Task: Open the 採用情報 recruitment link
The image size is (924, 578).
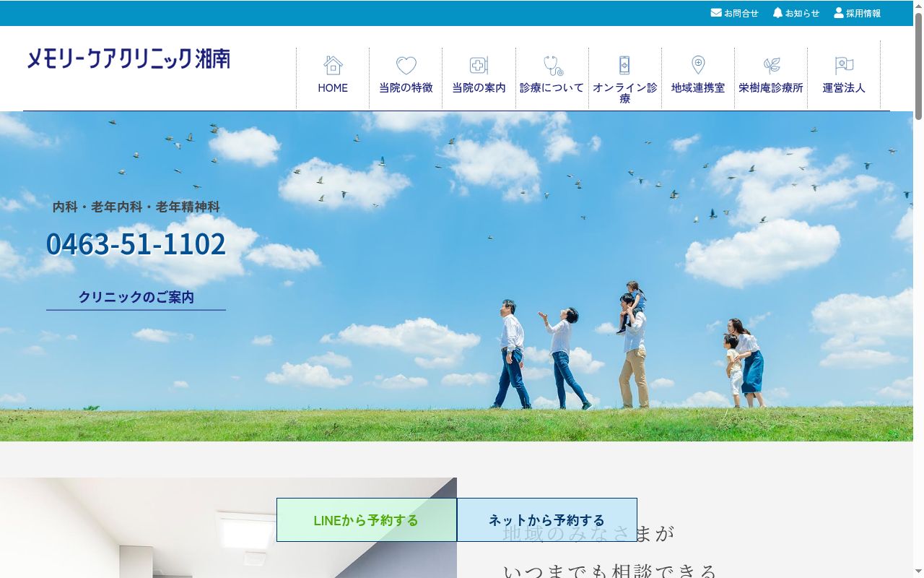Action: (x=858, y=13)
